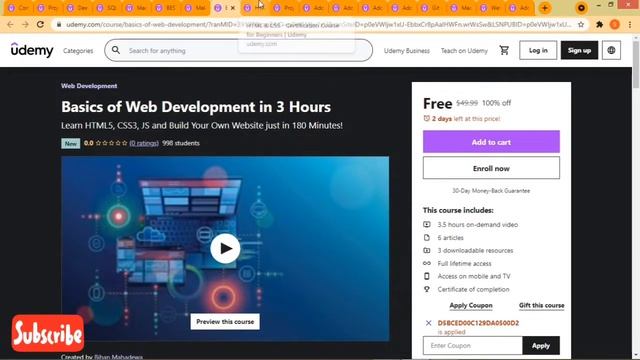Click Gift this course link
The height and width of the screenshot is (360, 640).
pyautogui.click(x=541, y=305)
